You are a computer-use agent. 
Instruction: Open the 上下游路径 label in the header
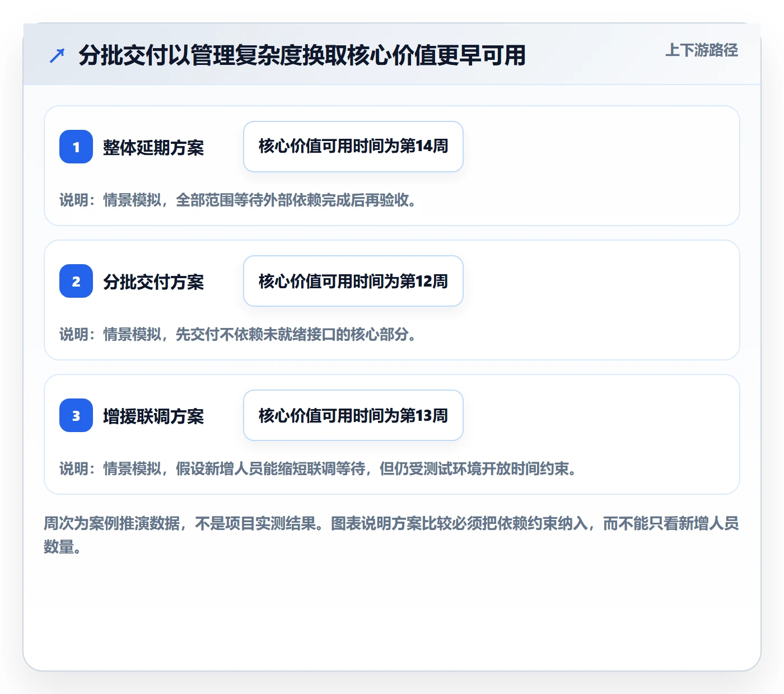(702, 50)
